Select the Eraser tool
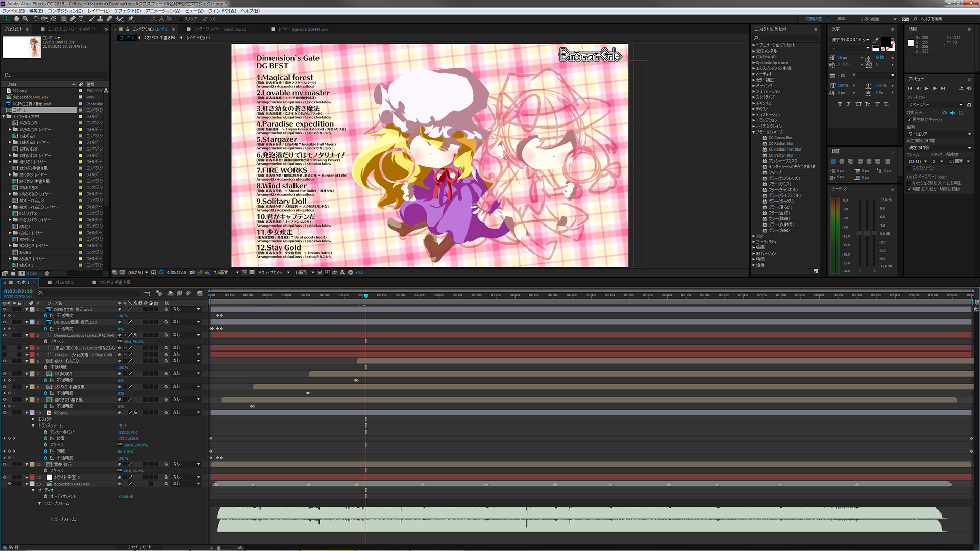980x551 pixels. click(109, 19)
